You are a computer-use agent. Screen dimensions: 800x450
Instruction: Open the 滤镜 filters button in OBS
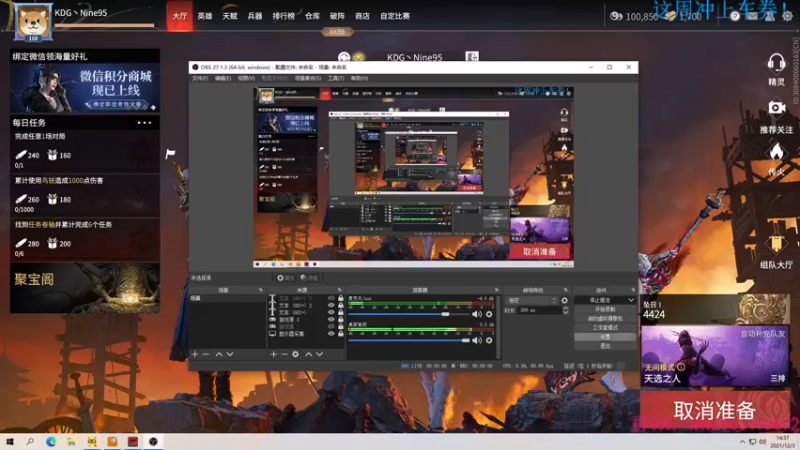[x=309, y=278]
